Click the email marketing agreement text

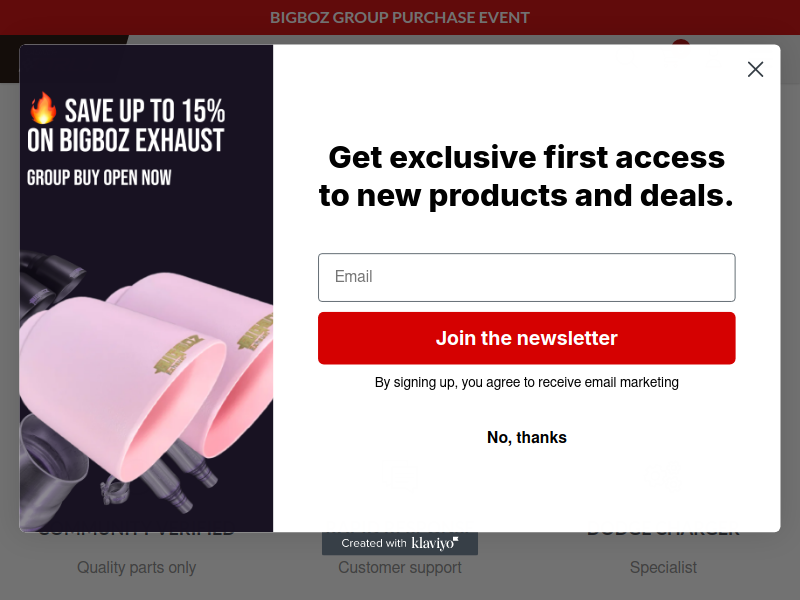coord(527,382)
